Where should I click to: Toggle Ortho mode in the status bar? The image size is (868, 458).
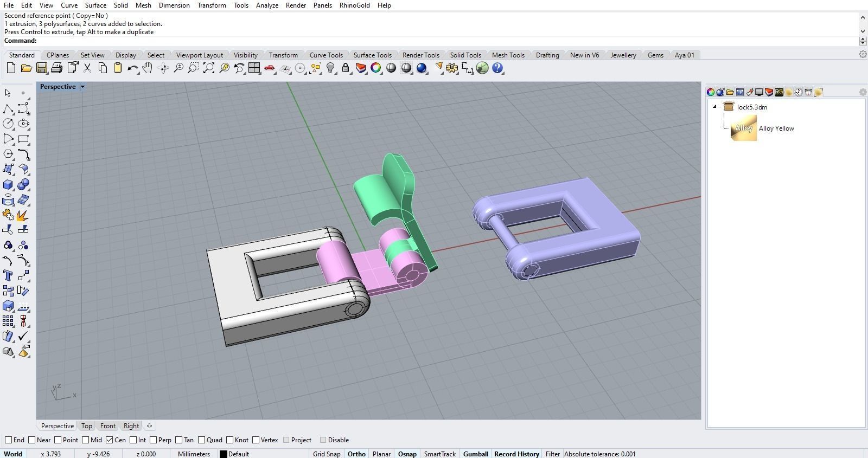pyautogui.click(x=356, y=454)
